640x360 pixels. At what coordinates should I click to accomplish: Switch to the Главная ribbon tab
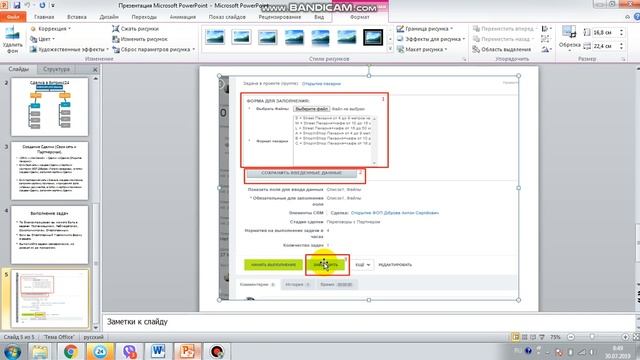click(x=44, y=17)
